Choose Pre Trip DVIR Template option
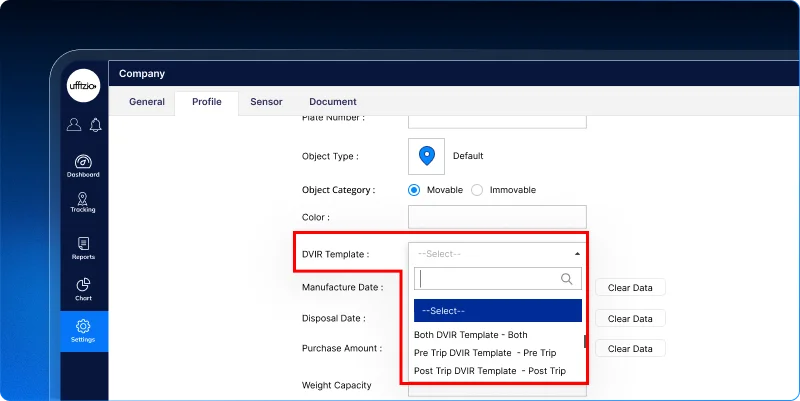Screen dimensions: 800x401 point(485,353)
